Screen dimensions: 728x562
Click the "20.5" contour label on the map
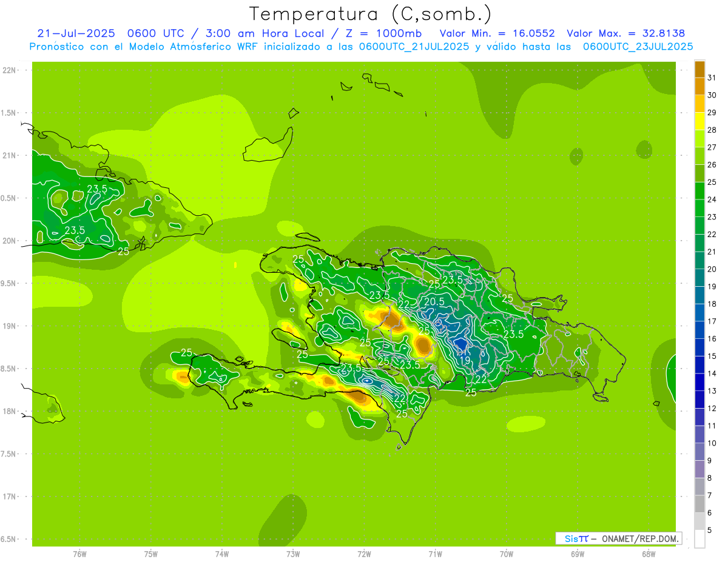pyautogui.click(x=434, y=302)
